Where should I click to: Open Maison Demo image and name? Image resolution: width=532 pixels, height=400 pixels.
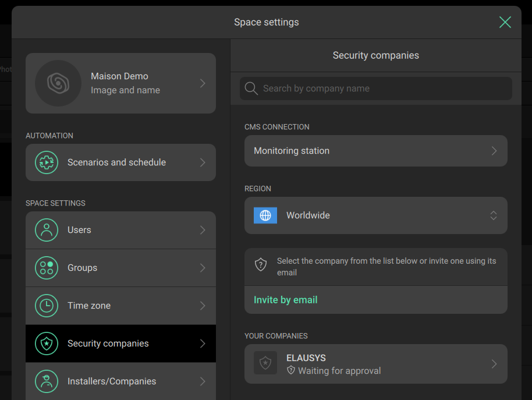coord(121,83)
